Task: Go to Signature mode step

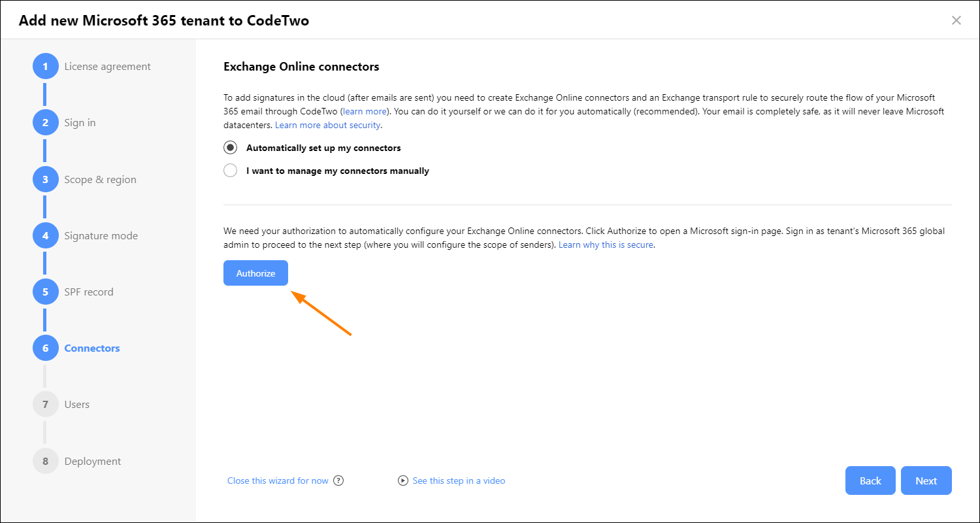Action: pos(101,235)
